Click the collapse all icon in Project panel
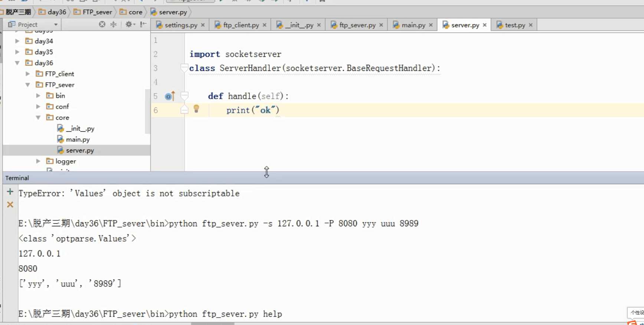This screenshot has height=325, width=644. pyautogui.click(x=114, y=24)
